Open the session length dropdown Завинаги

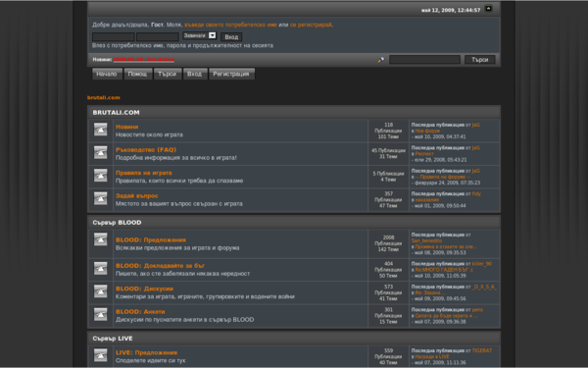[200, 35]
